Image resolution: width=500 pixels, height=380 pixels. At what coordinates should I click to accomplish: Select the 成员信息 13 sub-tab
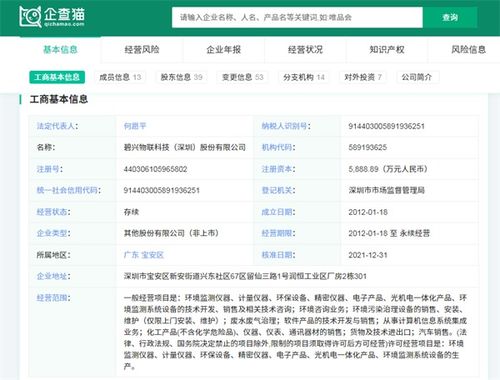coord(120,77)
